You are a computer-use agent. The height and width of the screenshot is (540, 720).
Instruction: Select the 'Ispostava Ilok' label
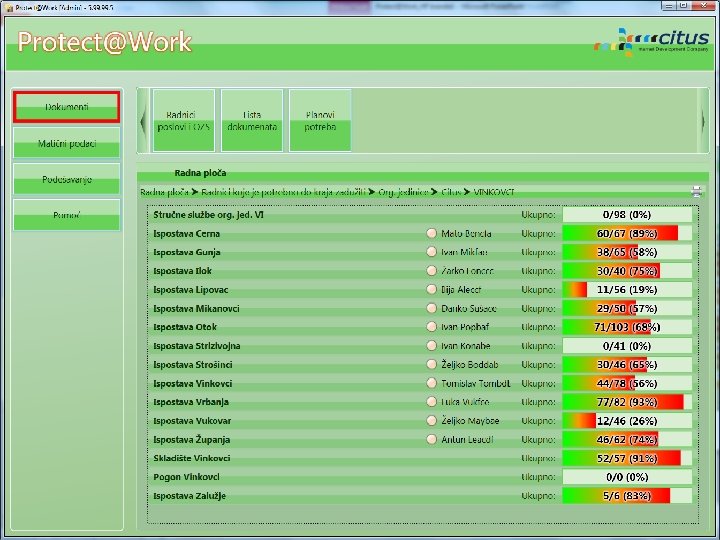[x=182, y=271]
